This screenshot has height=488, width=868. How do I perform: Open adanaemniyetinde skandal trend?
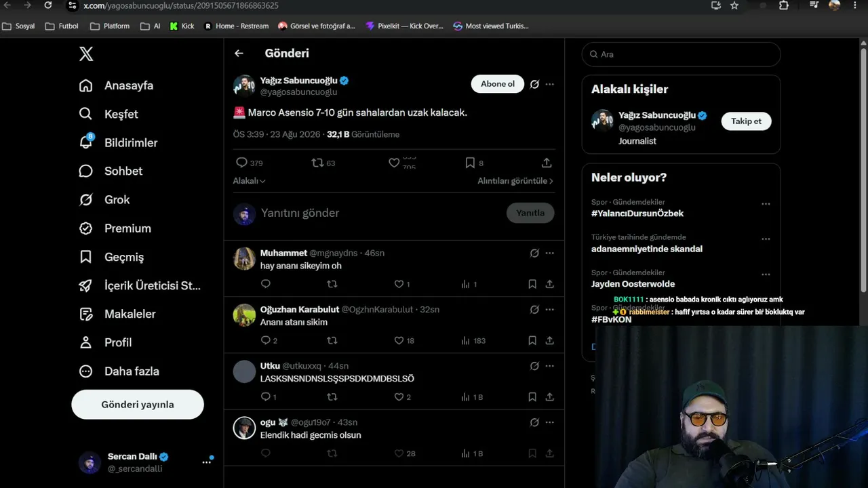(647, 249)
